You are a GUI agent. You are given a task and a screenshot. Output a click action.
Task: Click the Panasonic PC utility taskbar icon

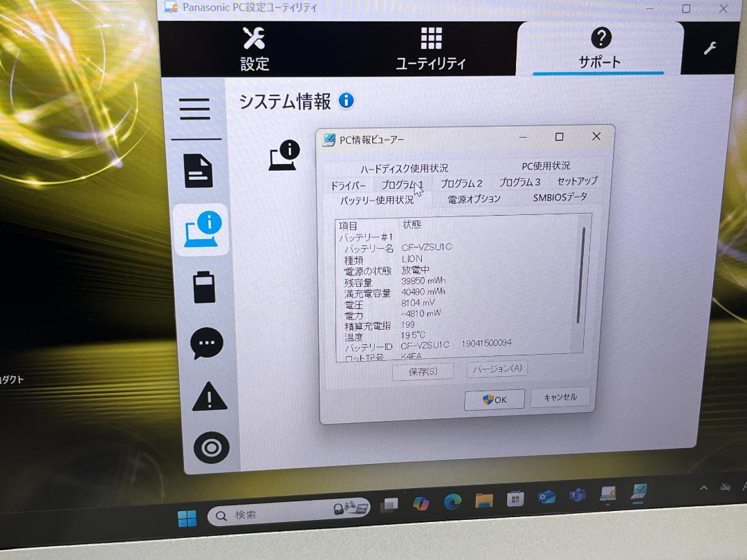pos(609,494)
